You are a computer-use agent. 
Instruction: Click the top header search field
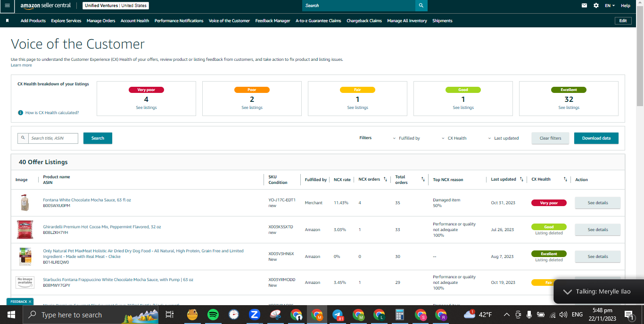coord(359,6)
